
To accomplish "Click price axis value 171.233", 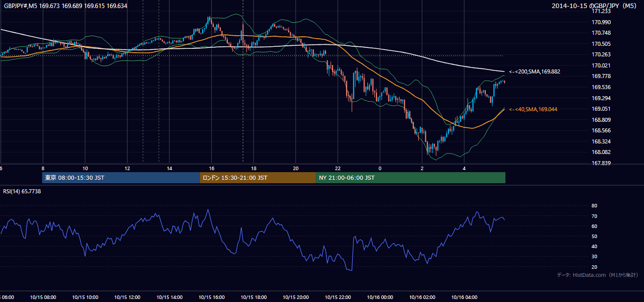I will [601, 11].
